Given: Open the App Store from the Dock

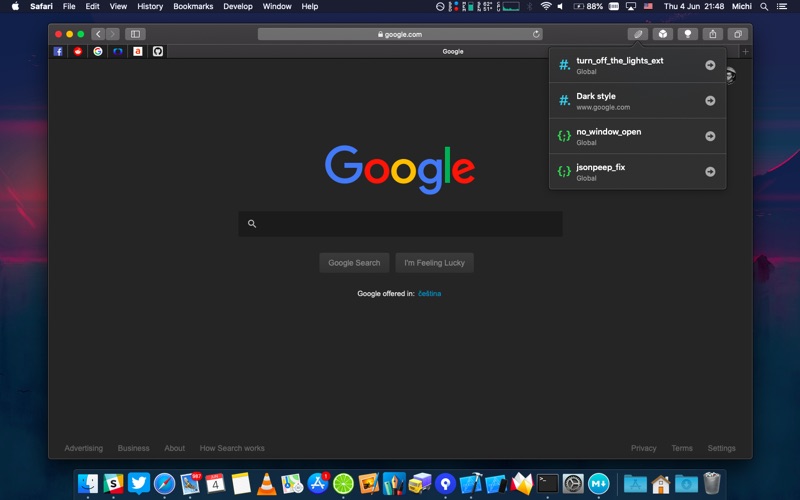Looking at the screenshot, I should [317, 483].
